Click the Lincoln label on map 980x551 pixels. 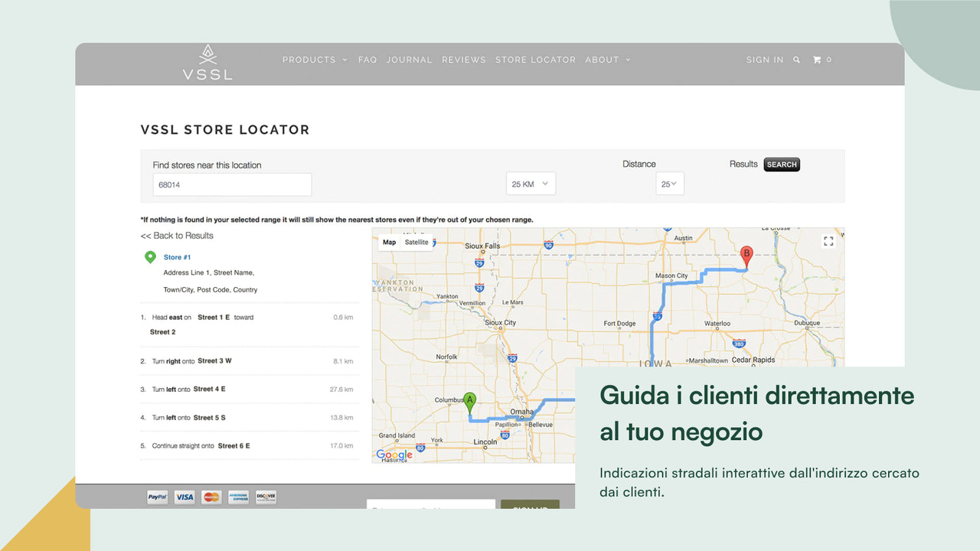485,442
